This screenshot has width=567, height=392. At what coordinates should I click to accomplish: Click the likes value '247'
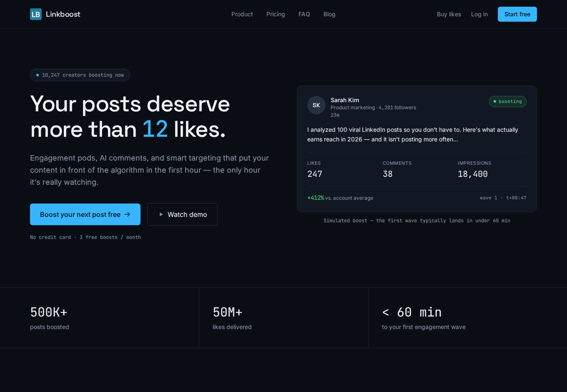[x=315, y=174]
